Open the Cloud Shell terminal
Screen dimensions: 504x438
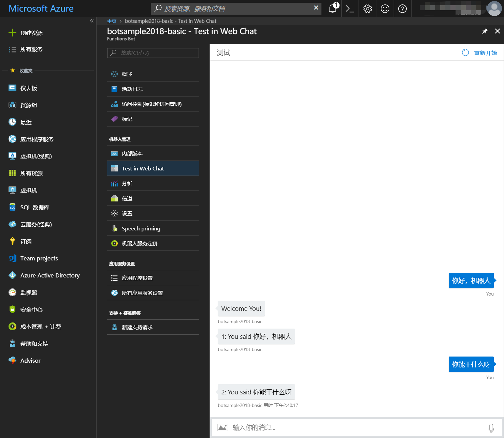[x=349, y=9]
